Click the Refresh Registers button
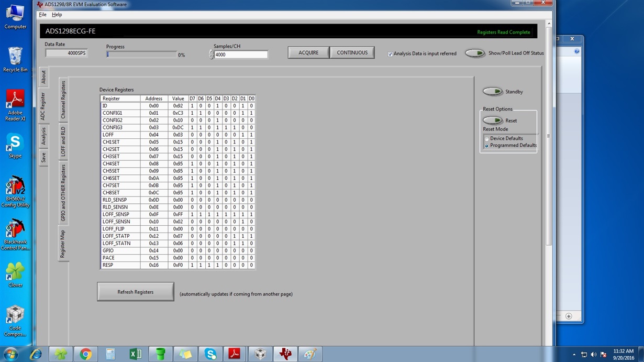644x362 pixels. (136, 292)
